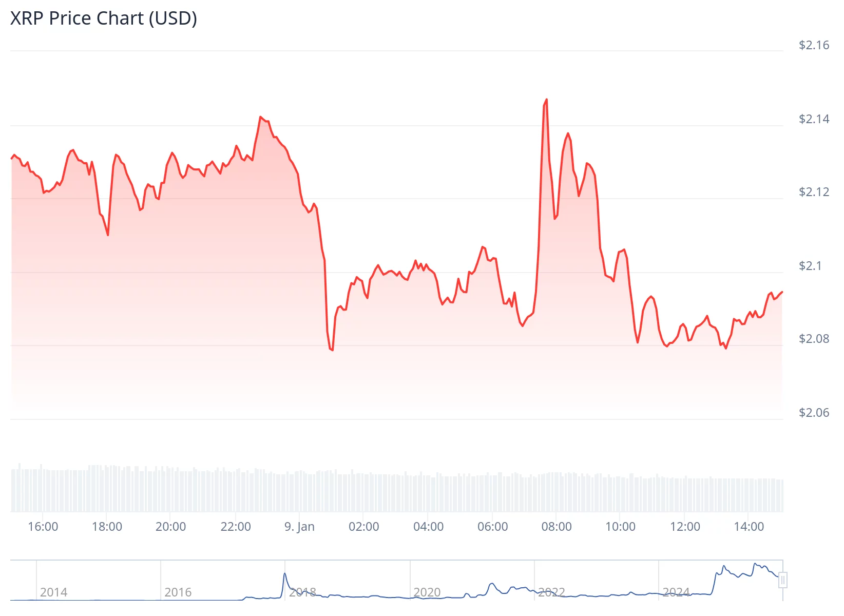The width and height of the screenshot is (844, 616).
Task: Click the $2.1 price axis label
Action: (x=810, y=266)
